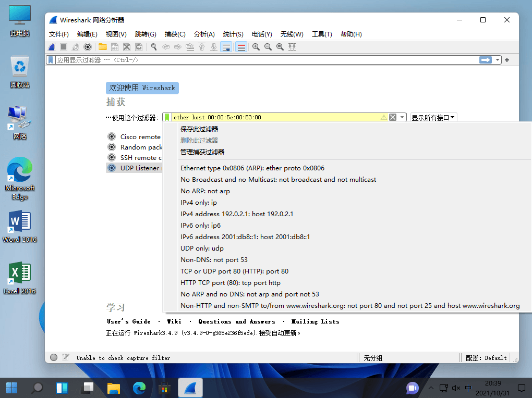Open the 电话(Y) menu
The height and width of the screenshot is (398, 532).
pos(262,34)
